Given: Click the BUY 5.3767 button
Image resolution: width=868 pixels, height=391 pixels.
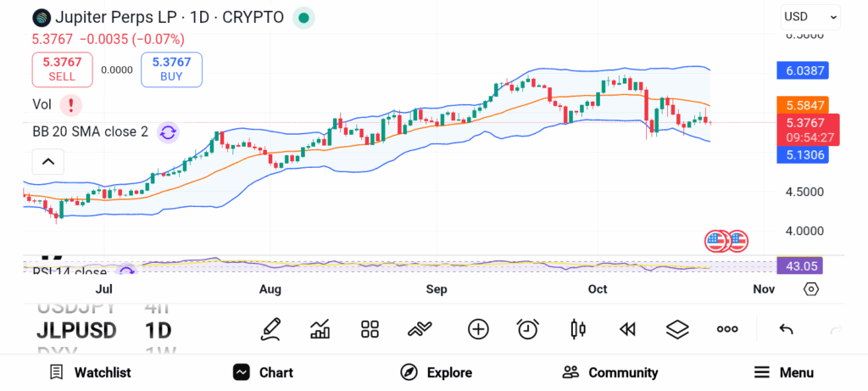Looking at the screenshot, I should point(172,70).
